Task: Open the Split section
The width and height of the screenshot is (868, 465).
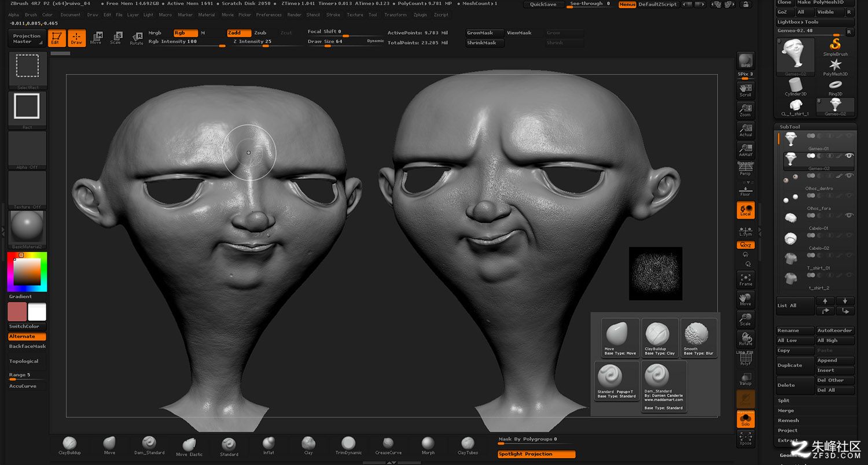Action: pos(784,400)
